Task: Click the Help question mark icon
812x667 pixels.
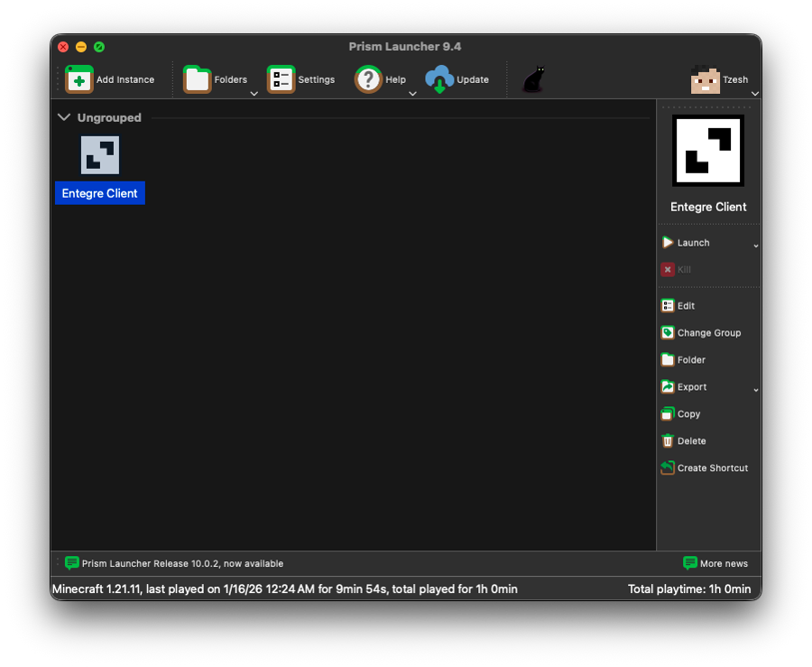Action: (x=369, y=79)
